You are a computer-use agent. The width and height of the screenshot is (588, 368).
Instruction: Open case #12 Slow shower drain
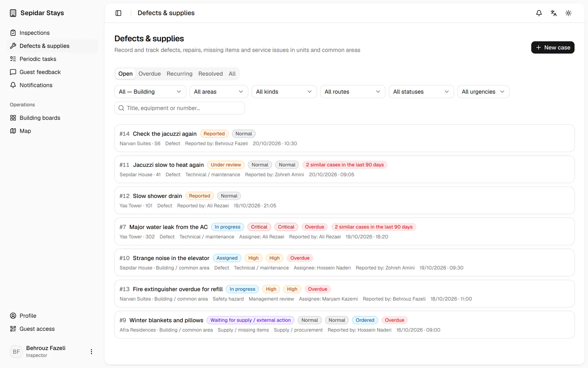[x=344, y=200]
